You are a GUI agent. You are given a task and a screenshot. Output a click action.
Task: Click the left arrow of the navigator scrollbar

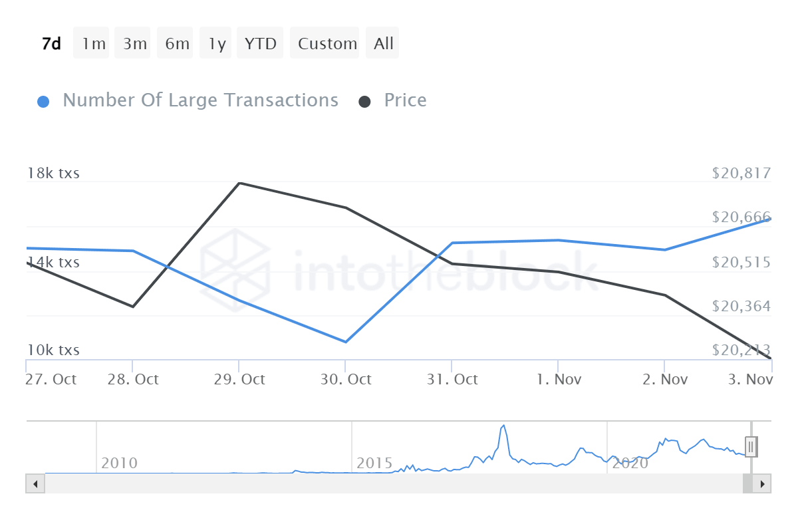tap(35, 483)
